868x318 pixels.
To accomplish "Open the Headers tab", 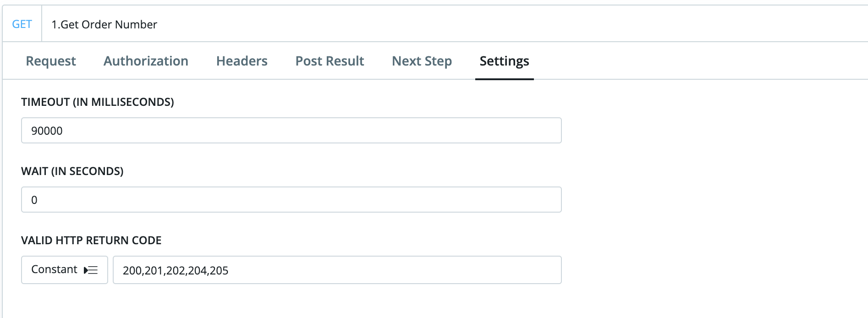I will (x=242, y=61).
